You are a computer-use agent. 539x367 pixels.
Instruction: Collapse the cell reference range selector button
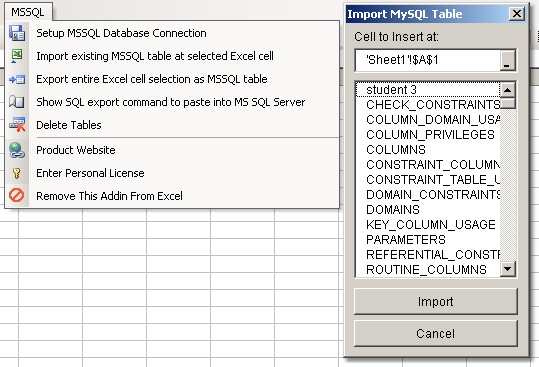[x=507, y=60]
